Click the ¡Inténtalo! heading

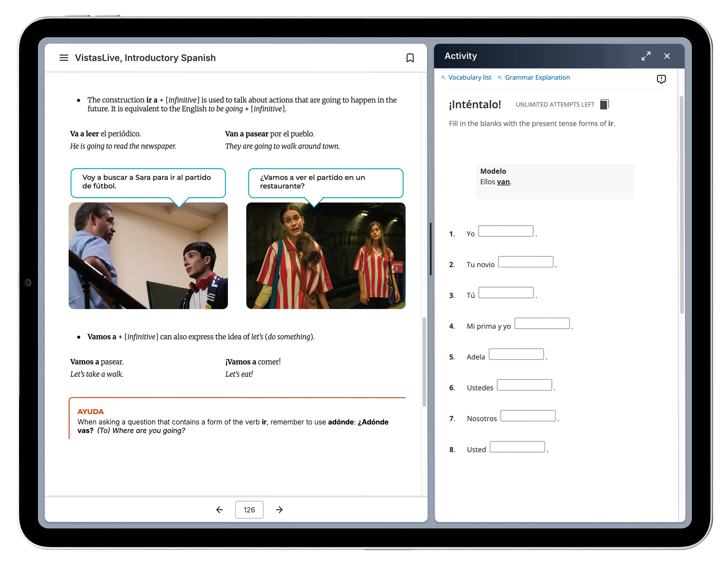click(475, 104)
